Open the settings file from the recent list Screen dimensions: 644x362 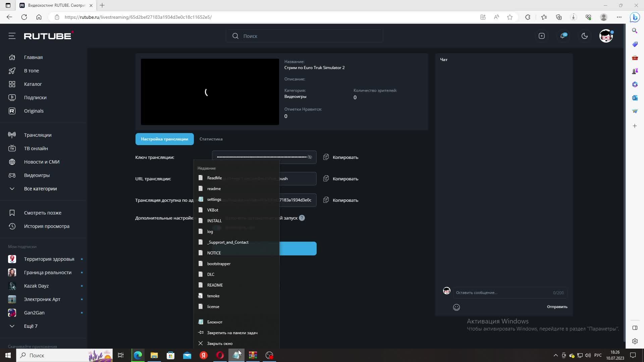[x=214, y=199]
